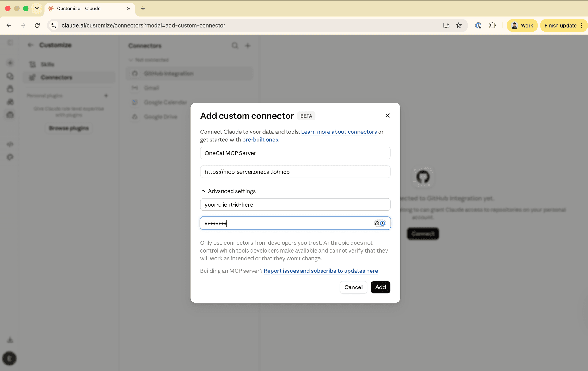Open the pre-built ones link
Viewport: 588px width, 371px height.
[x=260, y=140]
